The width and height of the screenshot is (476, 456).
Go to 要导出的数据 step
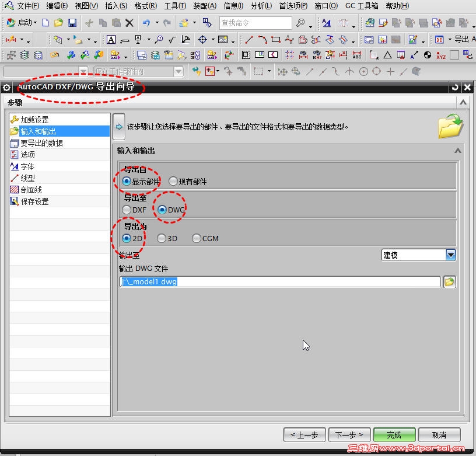[60, 143]
